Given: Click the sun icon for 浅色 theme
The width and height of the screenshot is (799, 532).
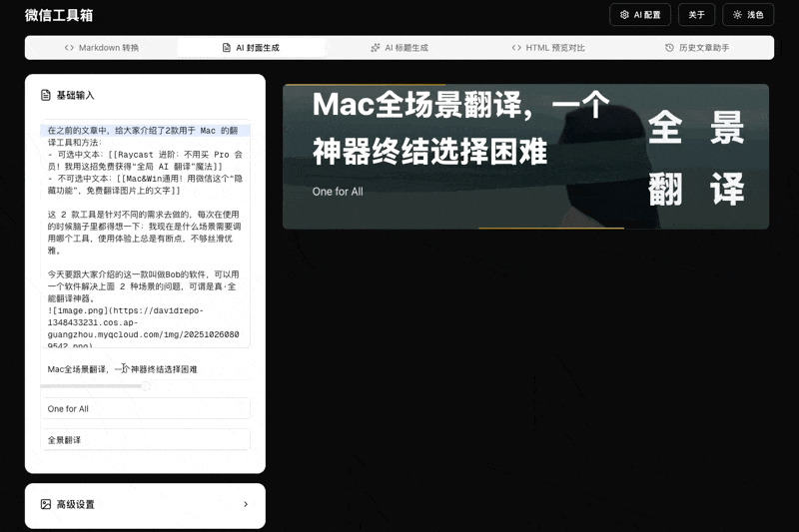Looking at the screenshot, I should coord(738,15).
